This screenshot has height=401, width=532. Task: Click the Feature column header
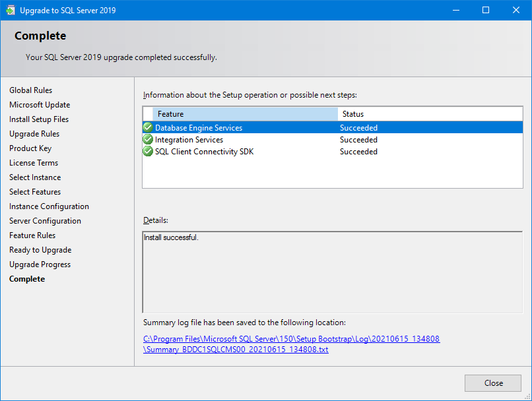click(244, 114)
